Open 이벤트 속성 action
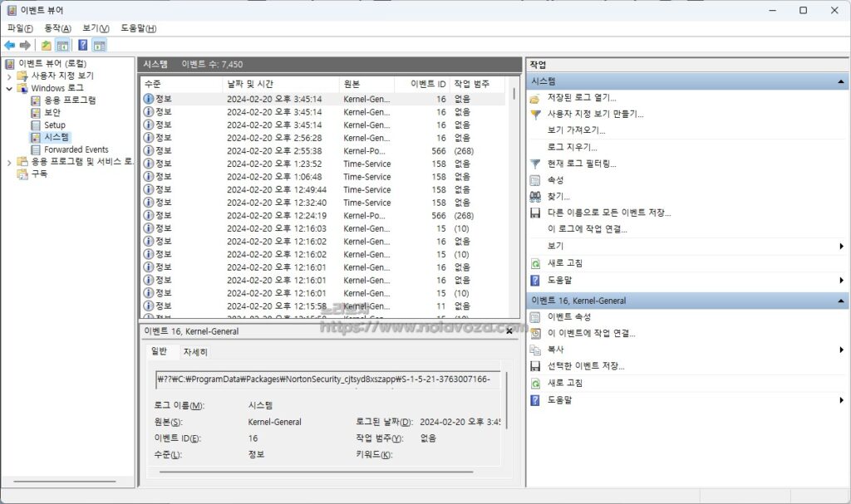Screen dimensions: 851x504 (x=568, y=317)
